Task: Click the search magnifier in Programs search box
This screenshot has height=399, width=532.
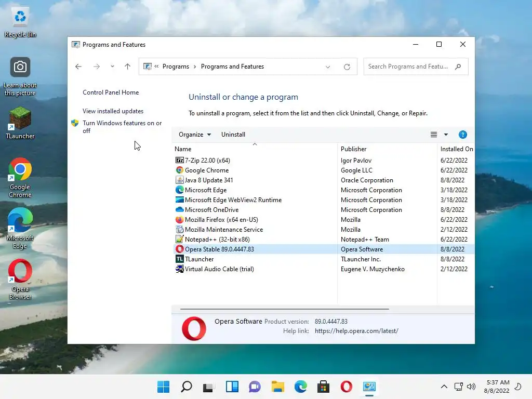Action: coord(458,66)
